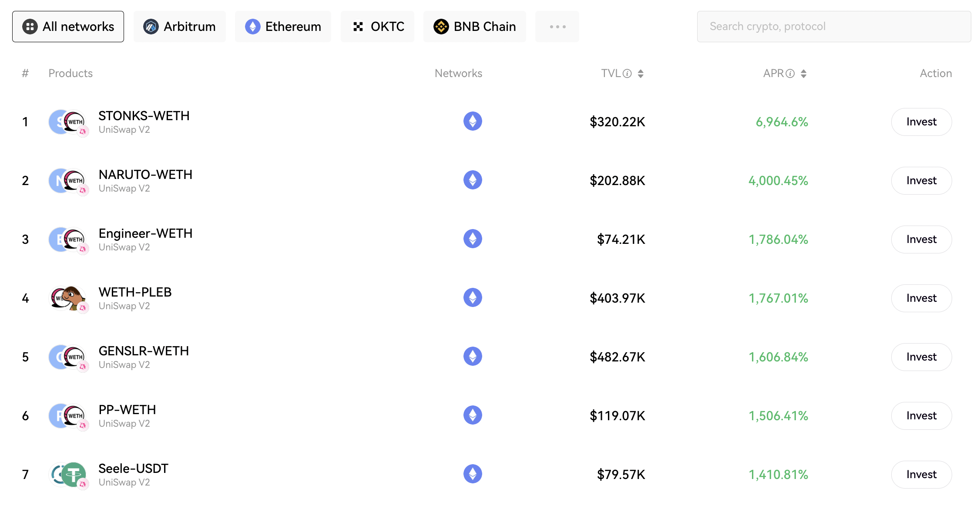Select the $320.22K TVL value
This screenshot has width=980, height=506.
(617, 122)
